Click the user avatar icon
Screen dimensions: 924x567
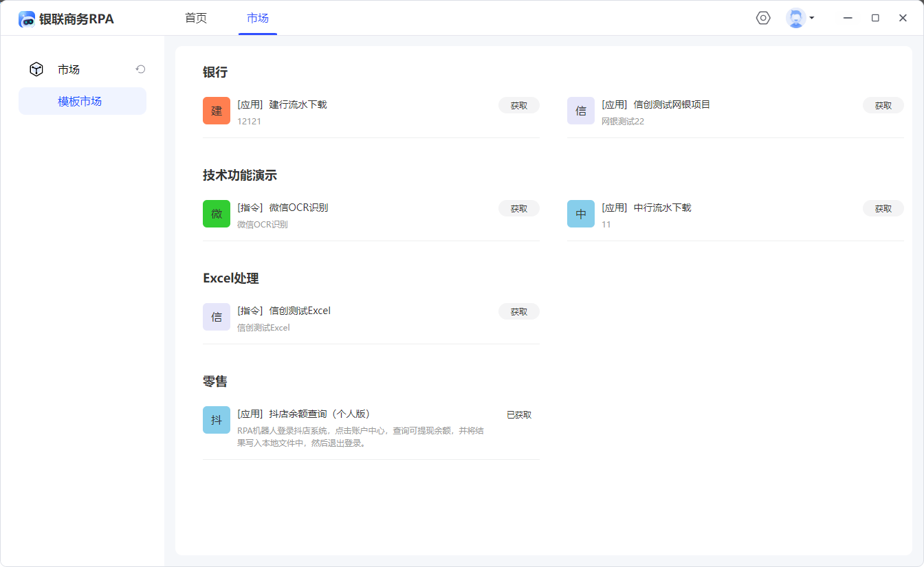[x=795, y=18]
